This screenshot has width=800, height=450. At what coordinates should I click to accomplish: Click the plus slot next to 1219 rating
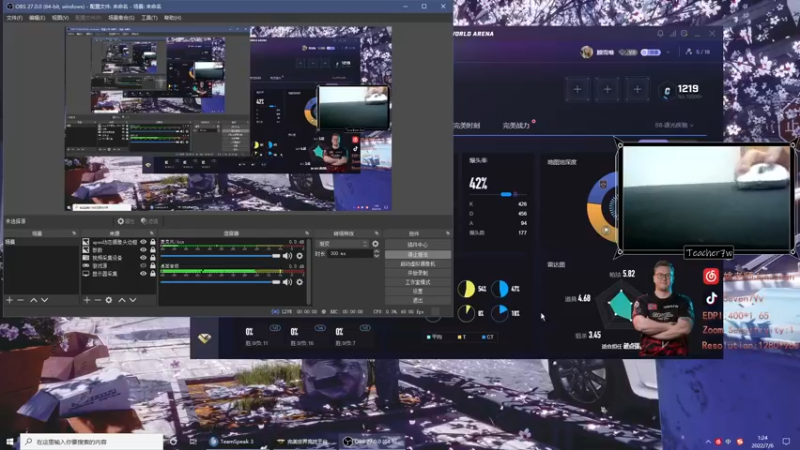coord(637,89)
